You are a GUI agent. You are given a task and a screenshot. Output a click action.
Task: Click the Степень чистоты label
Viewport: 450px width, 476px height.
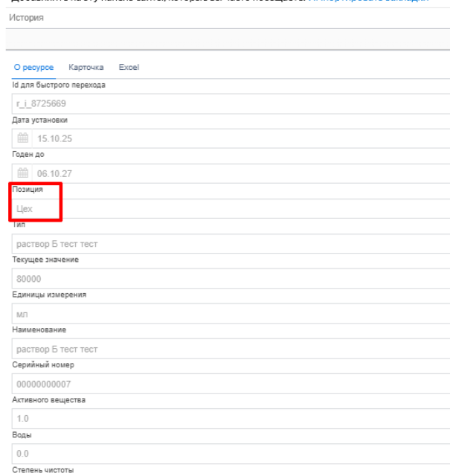43,470
